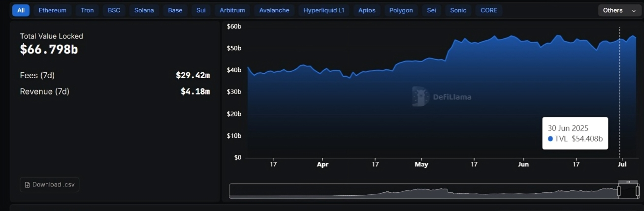
Task: Click the DefiLlama llama watermark logo
Action: [x=420, y=96]
